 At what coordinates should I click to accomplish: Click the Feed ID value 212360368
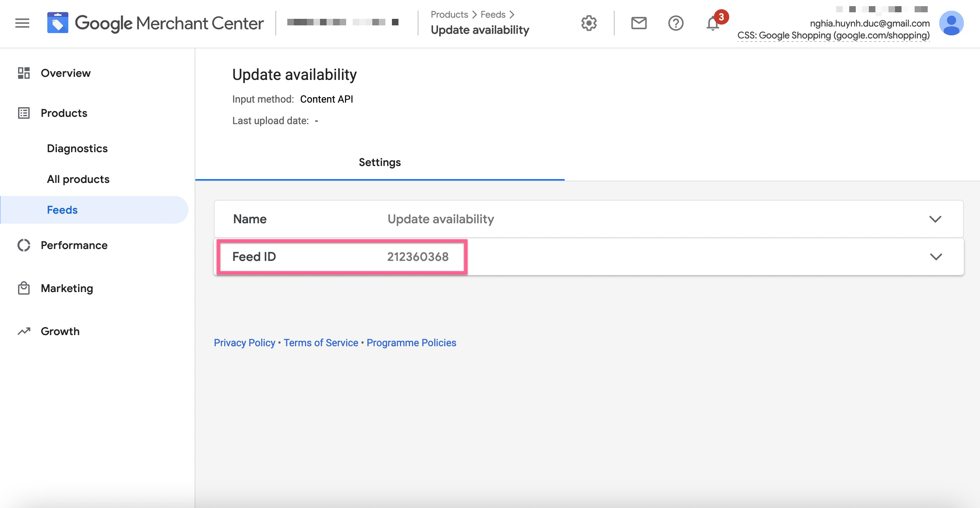click(418, 257)
